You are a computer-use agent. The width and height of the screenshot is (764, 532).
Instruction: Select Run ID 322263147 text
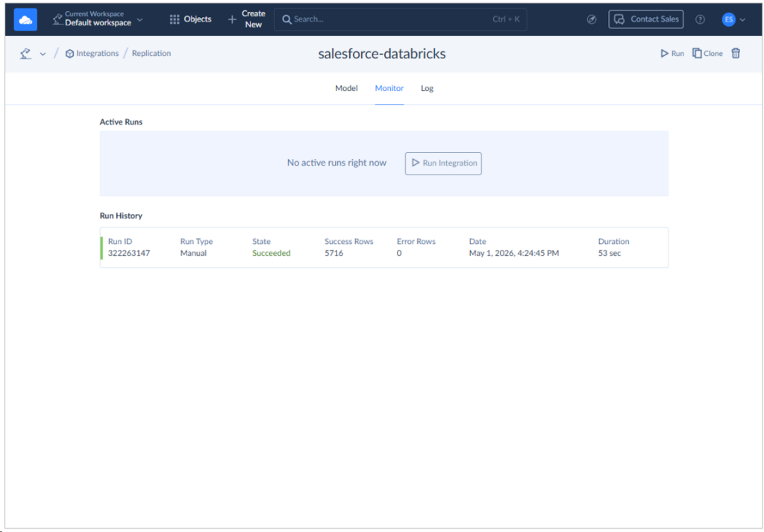coord(129,253)
